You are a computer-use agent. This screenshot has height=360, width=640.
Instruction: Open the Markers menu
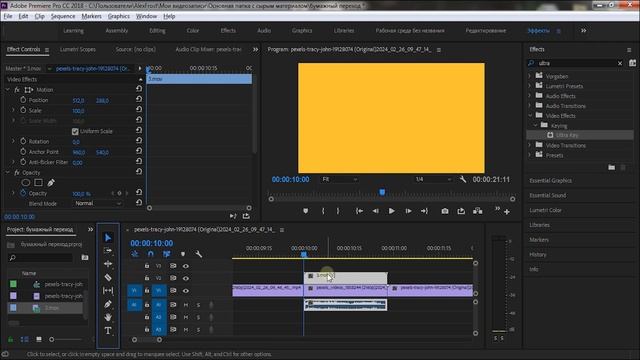(91, 16)
